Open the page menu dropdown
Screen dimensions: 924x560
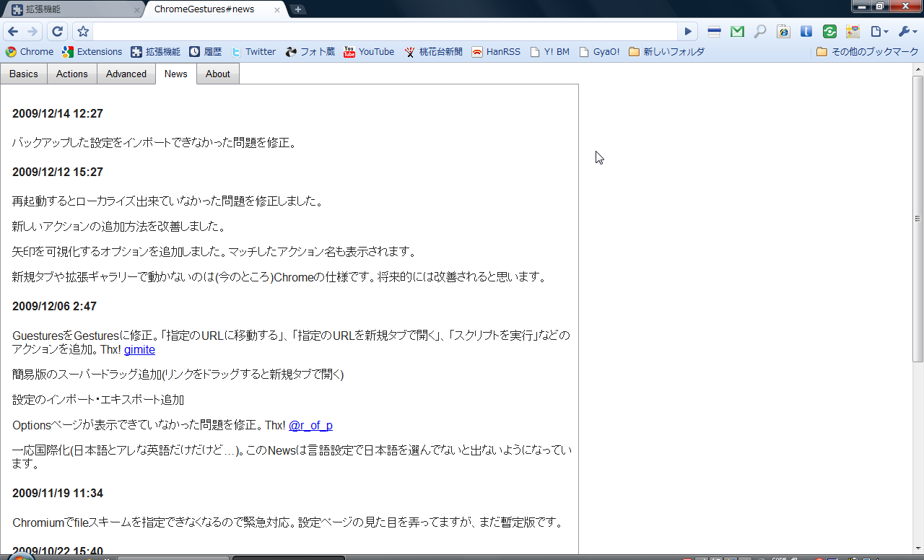[x=879, y=32]
